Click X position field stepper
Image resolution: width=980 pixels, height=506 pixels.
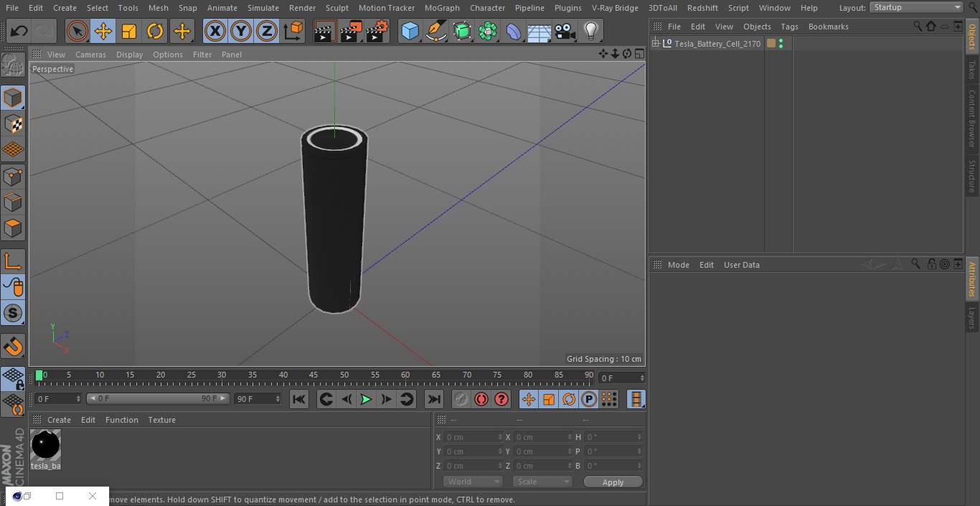[x=500, y=437]
